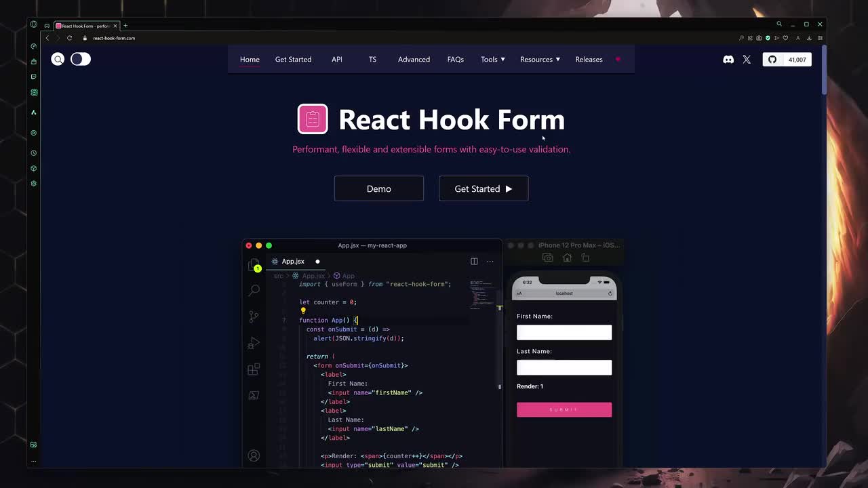Image resolution: width=868 pixels, height=488 pixels.
Task: Click split editor icon in demo editor
Action: point(474,261)
